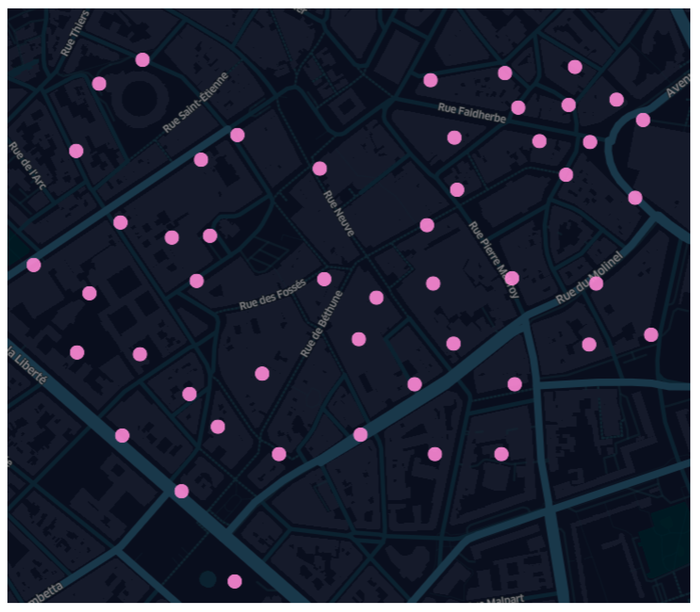Select marker just right of la Liberté label
The width and height of the screenshot is (700, 612).
tap(77, 352)
